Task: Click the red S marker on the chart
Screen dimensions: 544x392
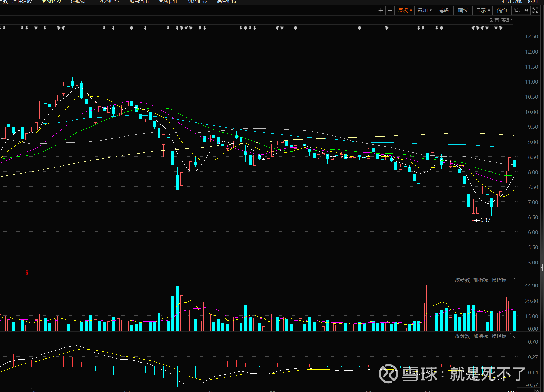Action: (x=27, y=273)
